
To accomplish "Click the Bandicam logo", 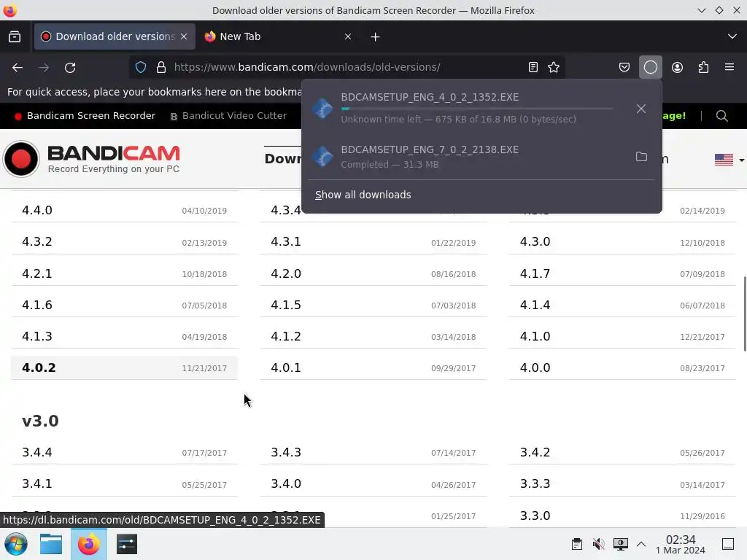I will (x=91, y=158).
